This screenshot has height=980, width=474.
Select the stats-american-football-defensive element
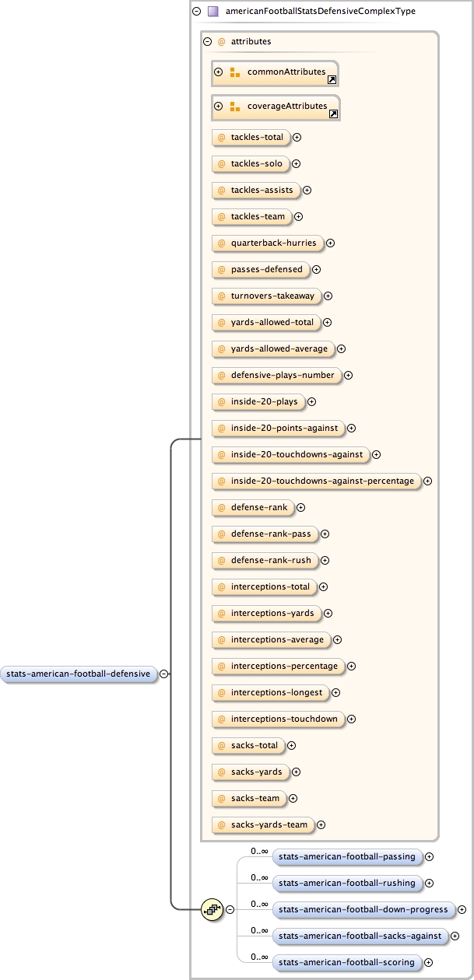click(x=78, y=674)
